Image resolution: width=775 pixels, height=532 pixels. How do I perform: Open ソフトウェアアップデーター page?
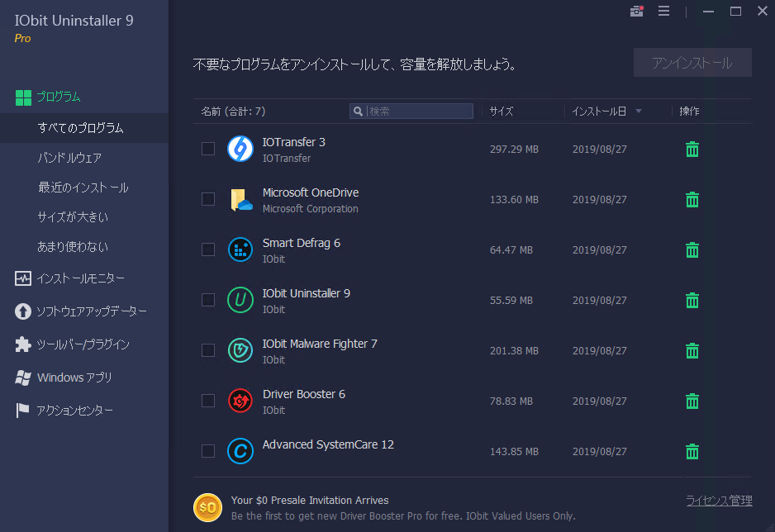[92, 311]
